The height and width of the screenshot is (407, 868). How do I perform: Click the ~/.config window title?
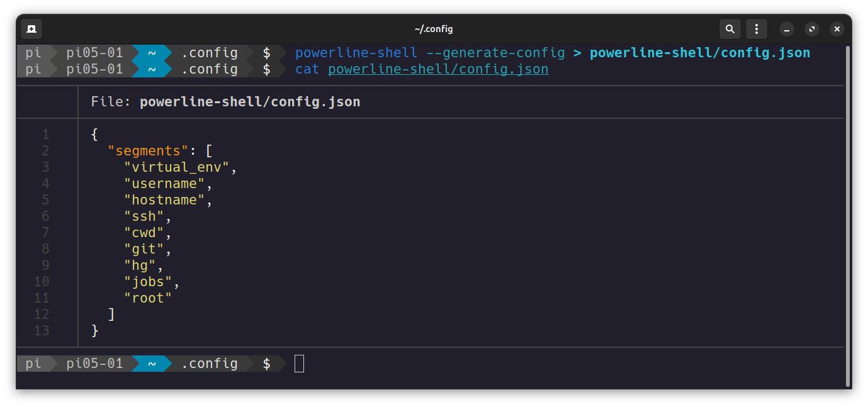point(434,29)
